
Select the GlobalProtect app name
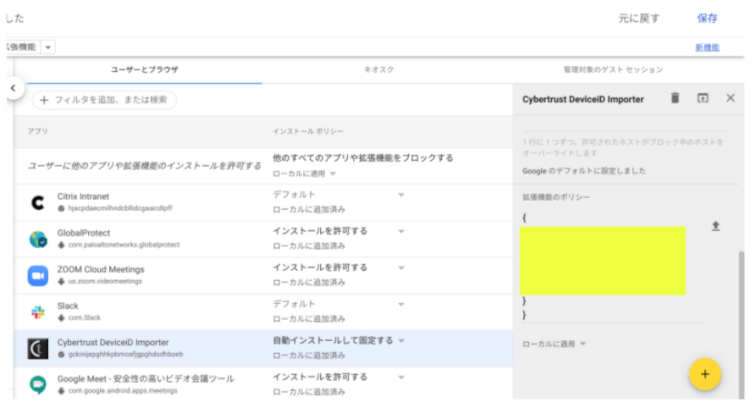84,233
